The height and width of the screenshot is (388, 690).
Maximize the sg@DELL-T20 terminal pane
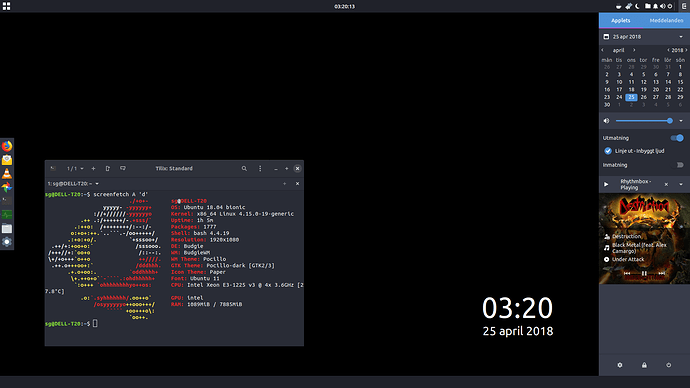coord(285,183)
